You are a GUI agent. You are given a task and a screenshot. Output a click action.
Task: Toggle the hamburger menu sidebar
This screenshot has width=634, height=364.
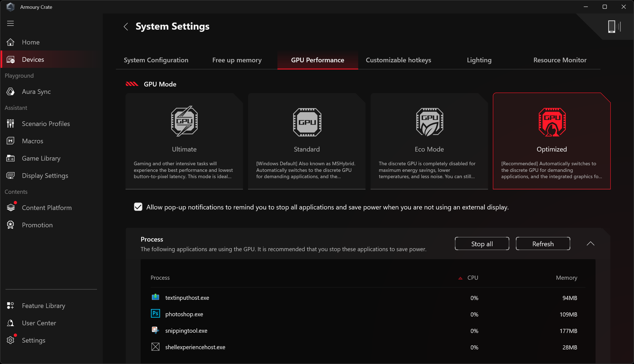coord(10,23)
